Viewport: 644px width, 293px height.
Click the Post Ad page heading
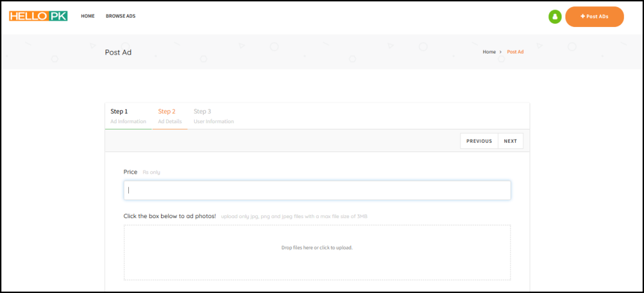(x=118, y=52)
